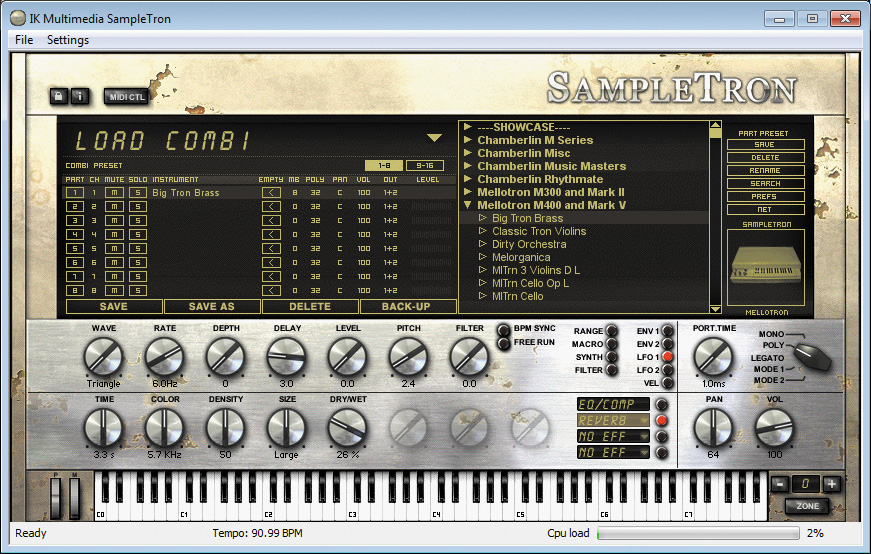Click the Dry/Wet knob
Image resolution: width=871 pixels, height=554 pixels.
pos(348,428)
